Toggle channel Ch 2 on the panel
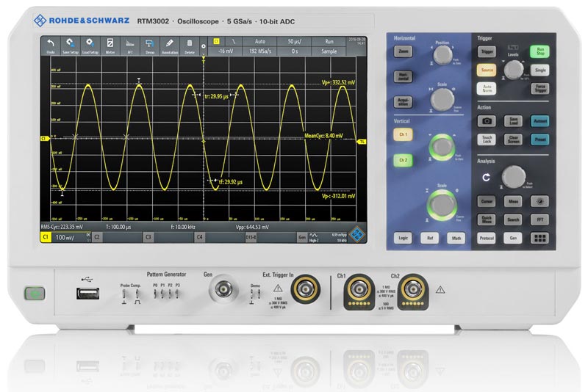Viewport: 588px width, 392px height. tap(402, 159)
